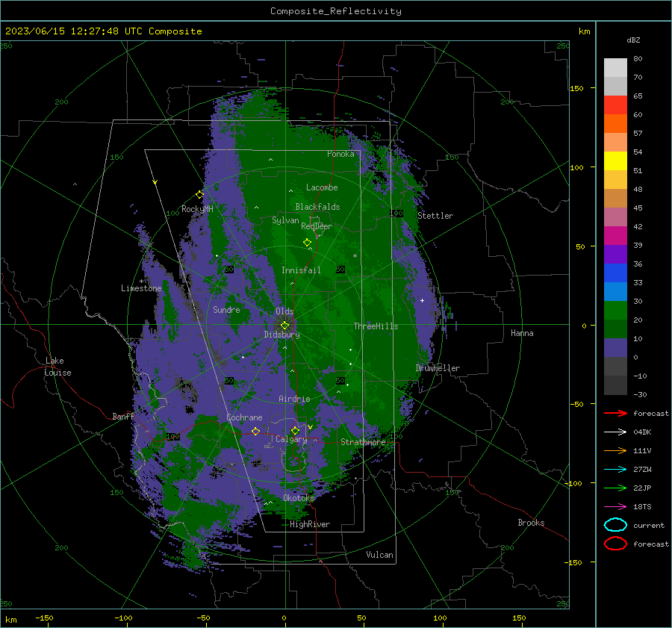Click the '2023/06/15 12:27:48 UTC Composite' timestamp
The width and height of the screenshot is (672, 628).
tap(103, 31)
